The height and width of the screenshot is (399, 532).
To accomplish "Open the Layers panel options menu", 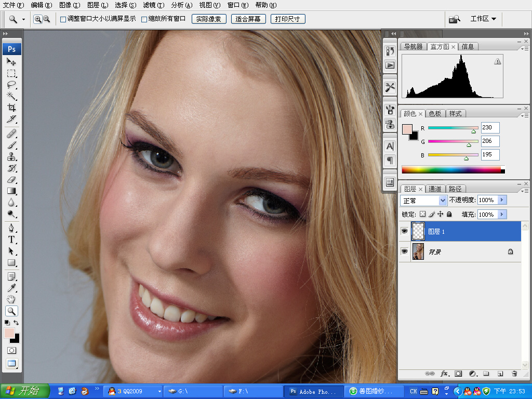I will [525, 191].
